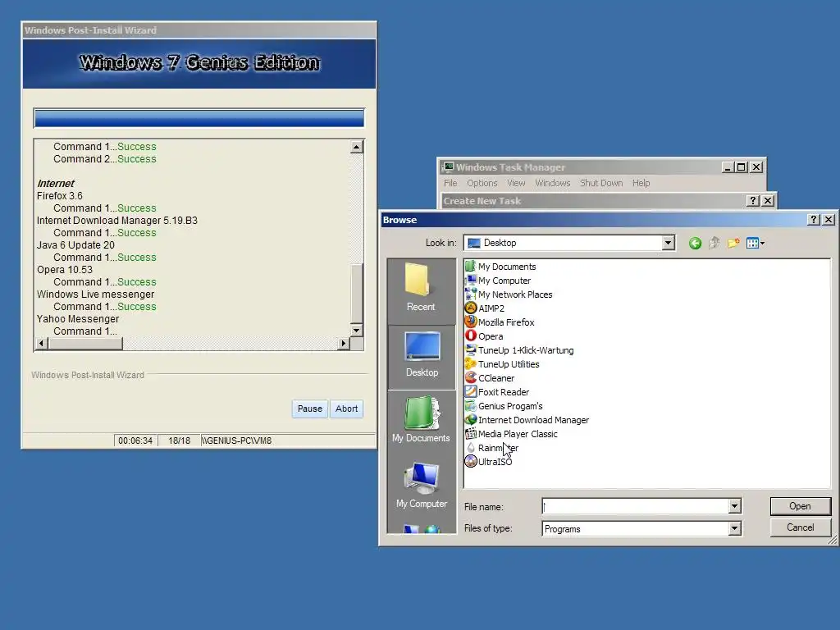Select Media Player Classic shortcut icon
The height and width of the screenshot is (630, 840).
470,433
